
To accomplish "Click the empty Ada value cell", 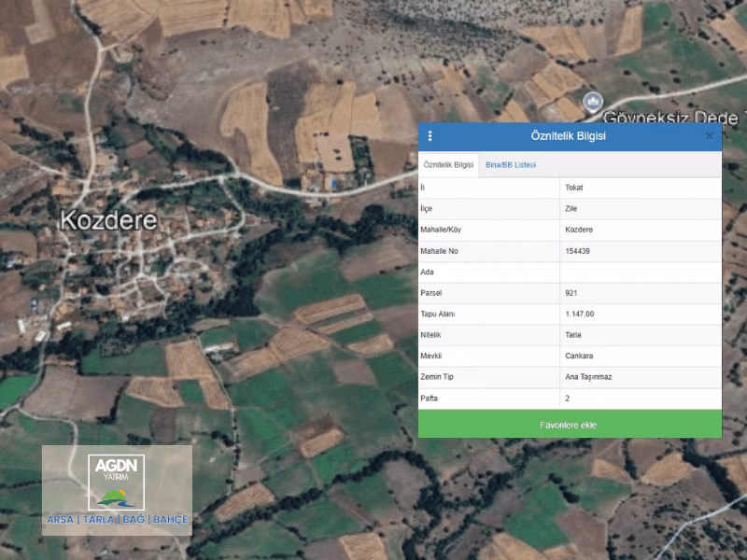I will [x=641, y=272].
